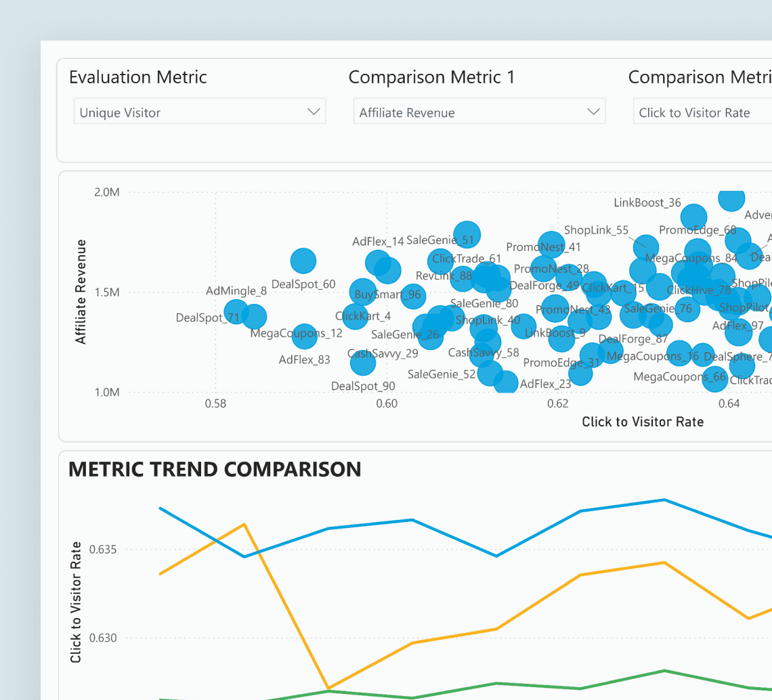Select the PromoNest_43 data label
The height and width of the screenshot is (700, 772).
coord(573,309)
